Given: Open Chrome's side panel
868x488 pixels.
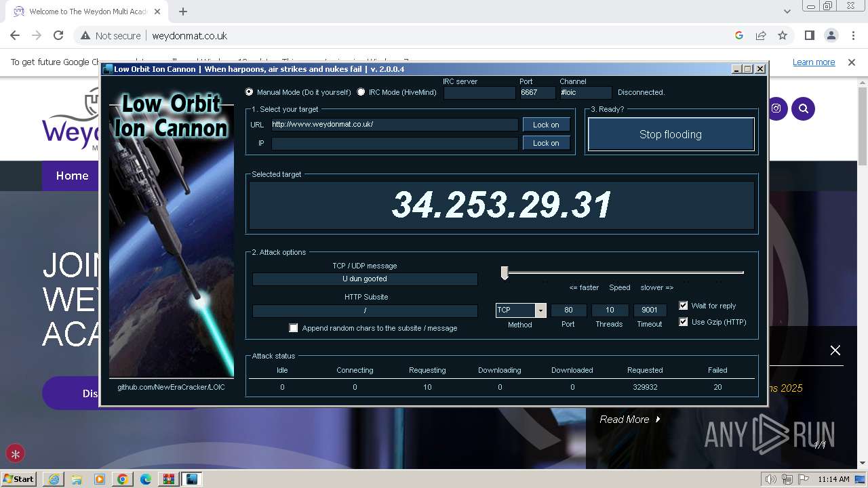Looking at the screenshot, I should coord(809,35).
